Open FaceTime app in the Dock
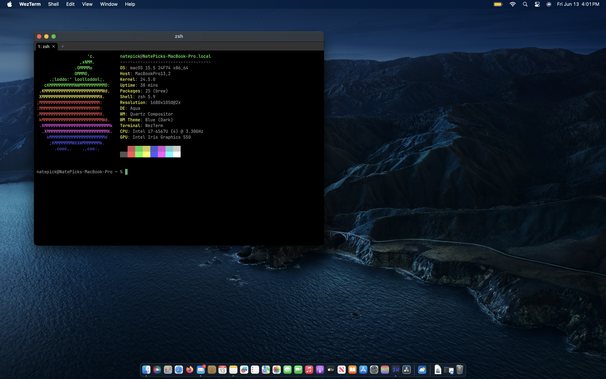Viewport: 606px width, 379px height. click(x=298, y=370)
